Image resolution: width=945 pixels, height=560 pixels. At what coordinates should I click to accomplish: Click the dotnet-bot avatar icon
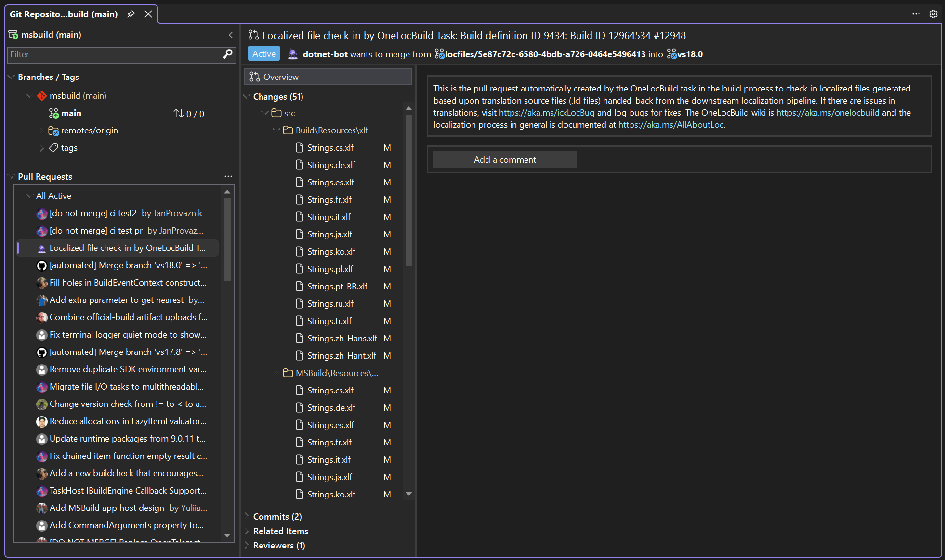click(x=292, y=54)
